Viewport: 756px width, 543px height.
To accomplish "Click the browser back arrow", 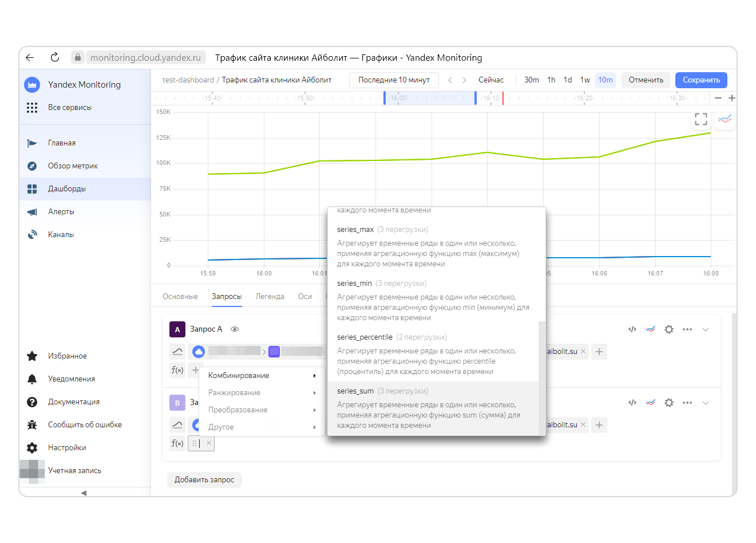I will 30,57.
